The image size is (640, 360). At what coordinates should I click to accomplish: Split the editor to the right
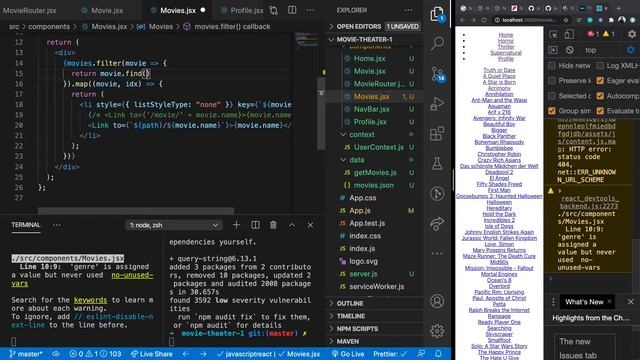[x=292, y=10]
